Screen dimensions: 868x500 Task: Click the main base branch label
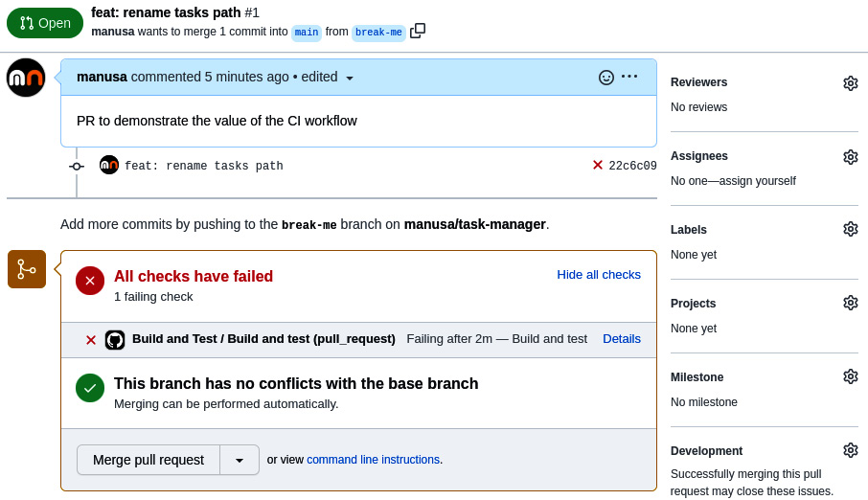(307, 33)
